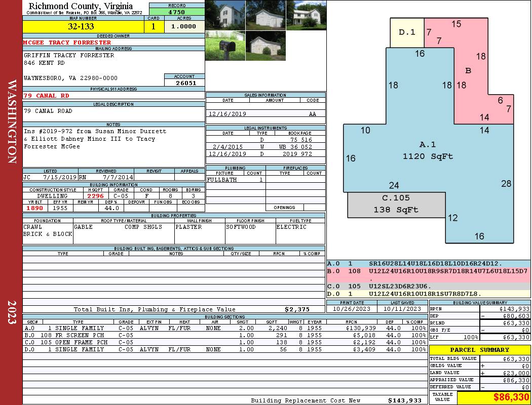Select section row C.0 OPEN FRAME PCH
The image size is (532, 405).
coord(224,342)
